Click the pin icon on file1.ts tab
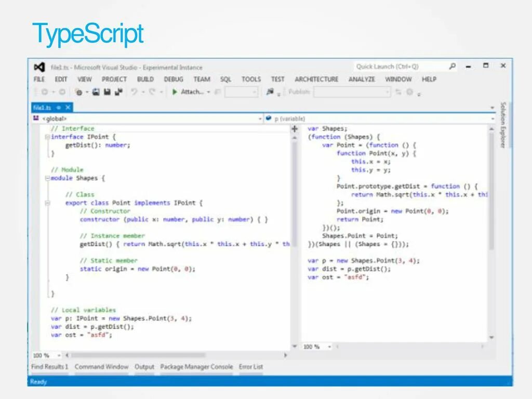Screen dimensions: 532x399 point(59,108)
